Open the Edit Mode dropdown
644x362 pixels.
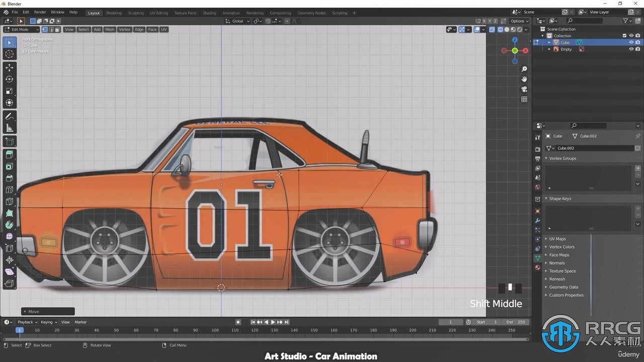(x=22, y=30)
